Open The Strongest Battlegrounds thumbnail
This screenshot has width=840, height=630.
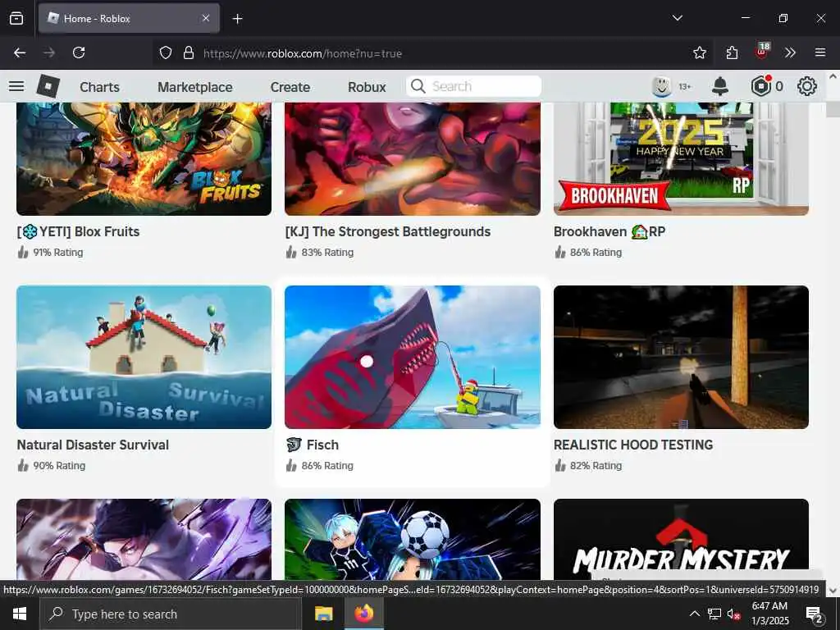[x=413, y=159]
